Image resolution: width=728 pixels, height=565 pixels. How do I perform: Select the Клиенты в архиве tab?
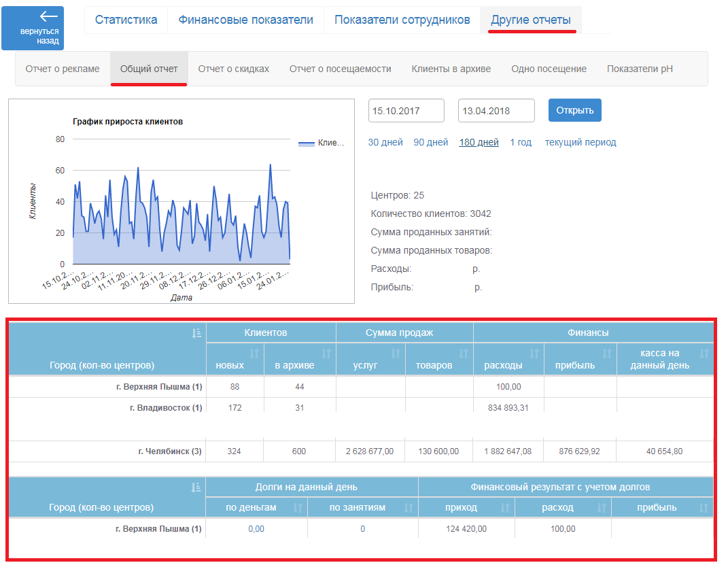[451, 69]
